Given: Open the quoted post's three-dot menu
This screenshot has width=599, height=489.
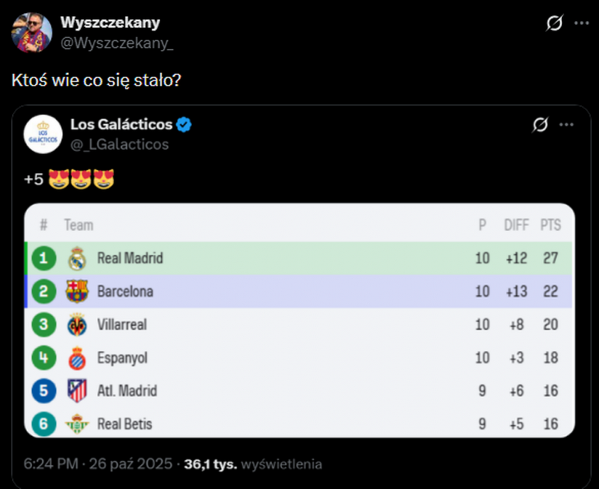Looking at the screenshot, I should 566,125.
